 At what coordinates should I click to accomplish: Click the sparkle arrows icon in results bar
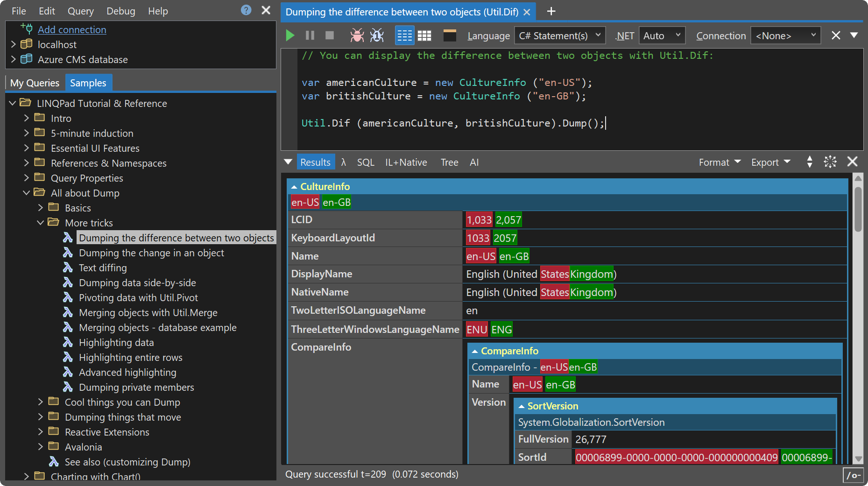tap(830, 162)
